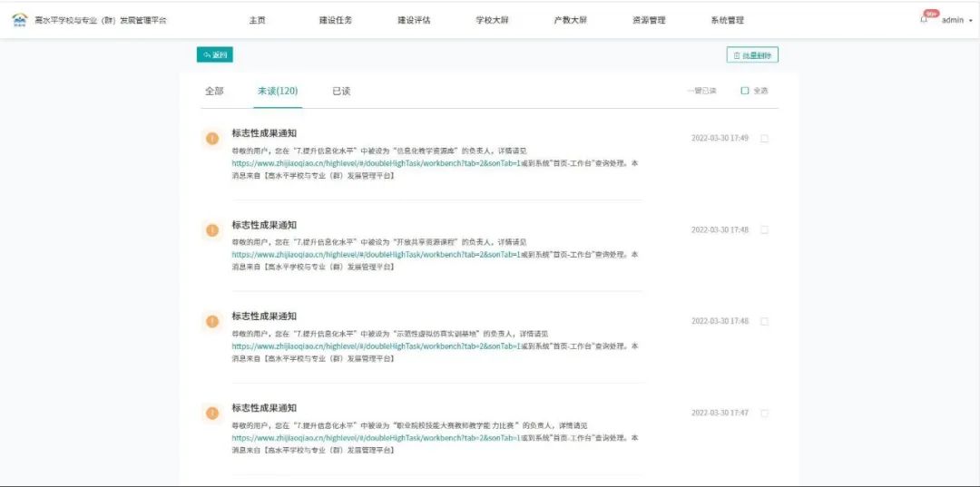Select checkbox of 示范性虚拟仿真实训基地 message
This screenshot has height=487, width=980.
click(x=764, y=322)
